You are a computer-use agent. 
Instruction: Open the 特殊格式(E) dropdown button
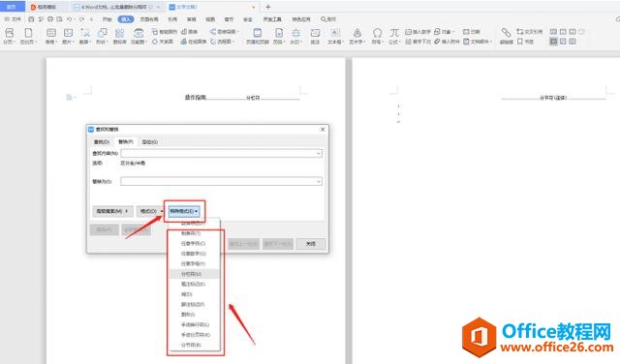click(184, 211)
